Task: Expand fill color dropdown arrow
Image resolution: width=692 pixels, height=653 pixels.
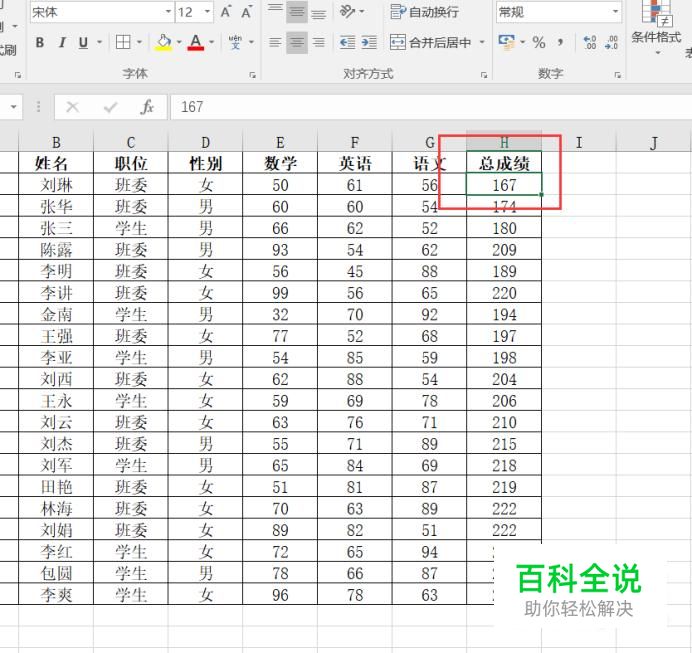Action: [x=179, y=43]
